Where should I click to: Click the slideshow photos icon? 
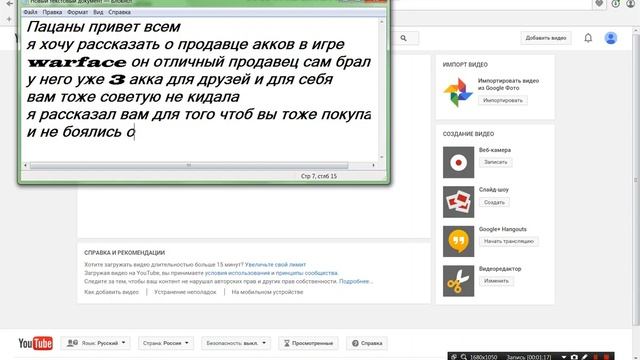pos(458,202)
